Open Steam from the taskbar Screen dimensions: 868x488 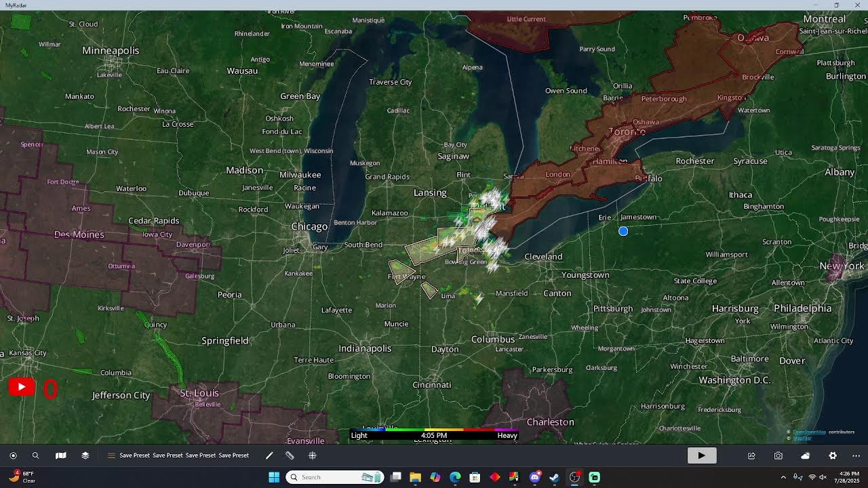555,477
